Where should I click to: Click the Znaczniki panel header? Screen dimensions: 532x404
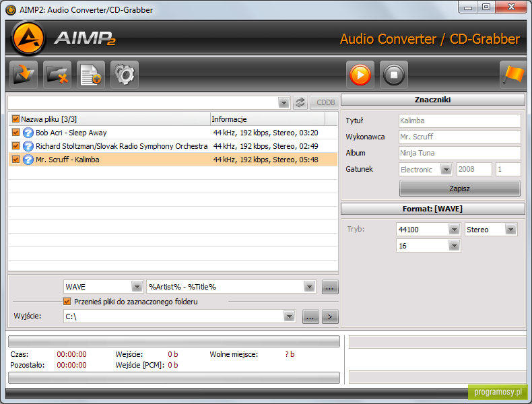point(432,100)
